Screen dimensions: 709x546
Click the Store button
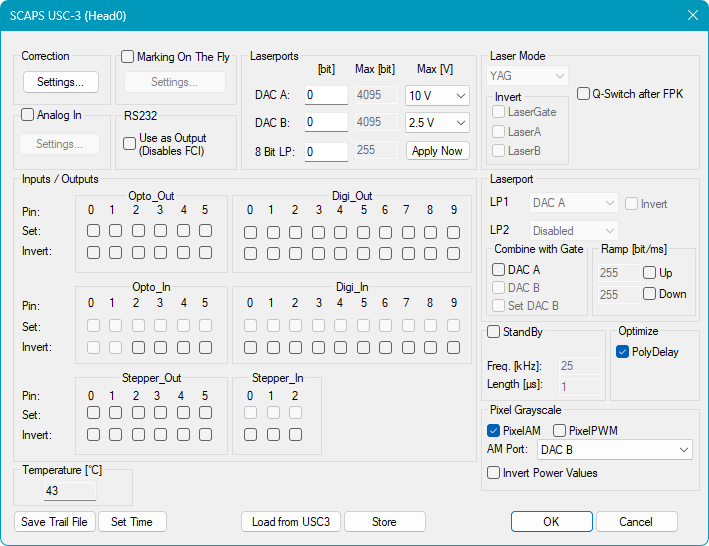[384, 522]
